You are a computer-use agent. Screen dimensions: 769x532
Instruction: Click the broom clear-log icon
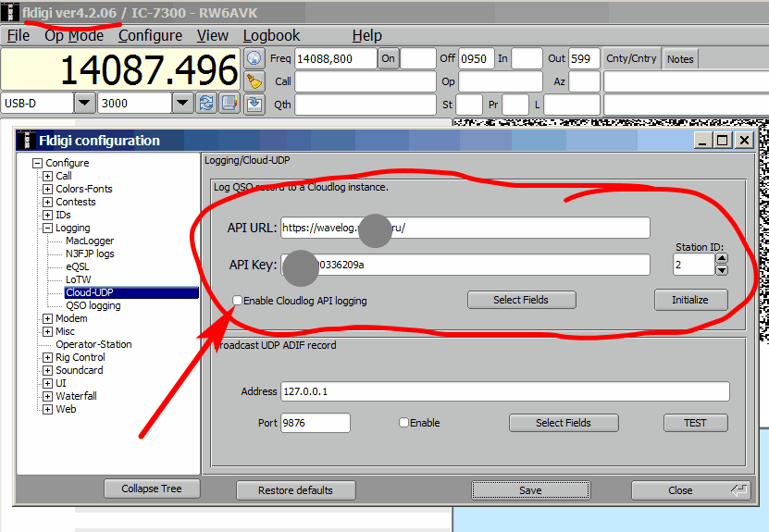coord(255,80)
